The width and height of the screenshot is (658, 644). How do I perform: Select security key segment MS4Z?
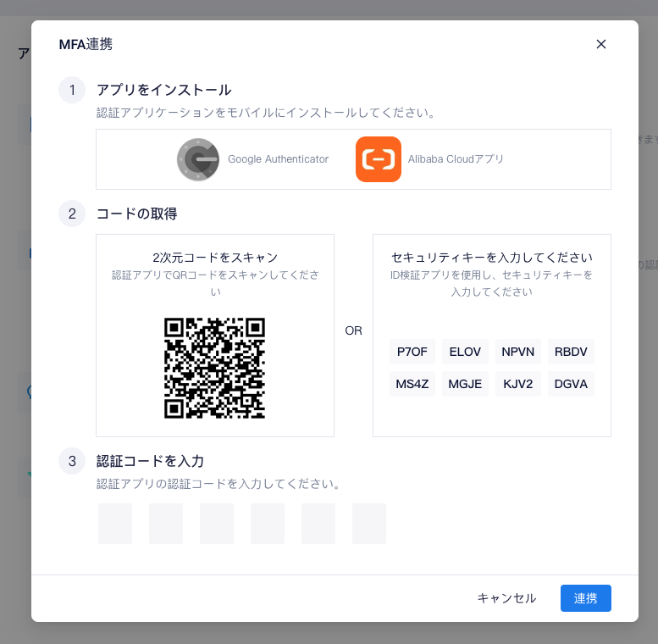(412, 384)
